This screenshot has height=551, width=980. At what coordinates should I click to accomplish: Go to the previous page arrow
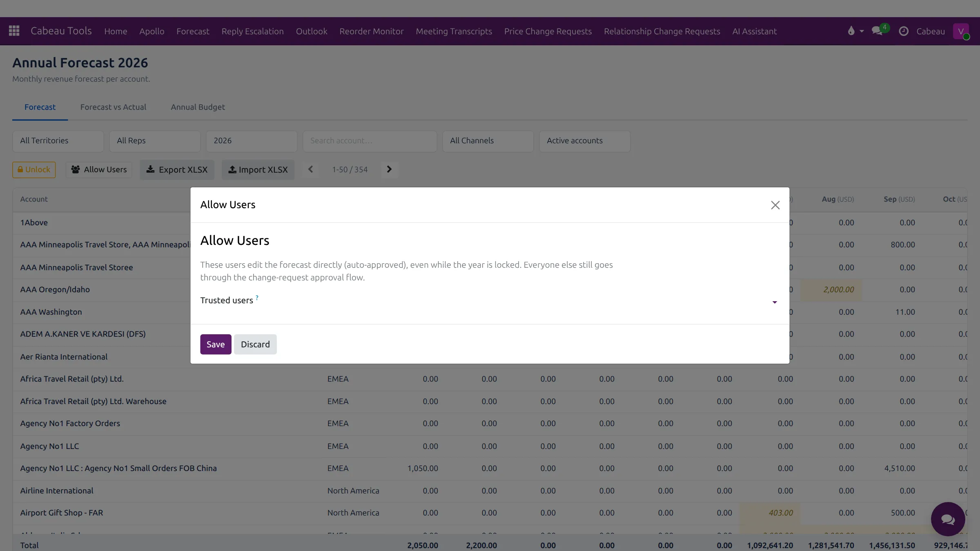310,169
